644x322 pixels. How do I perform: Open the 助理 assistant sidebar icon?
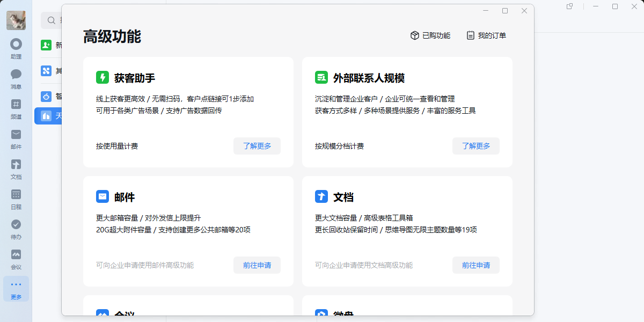(16, 48)
